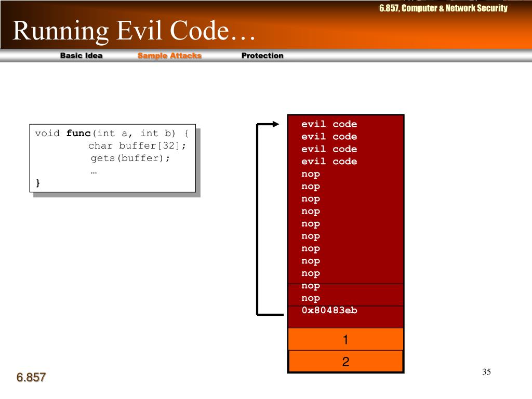
Task: Click the orange stack cell labeled 1
Action: pyautogui.click(x=345, y=339)
